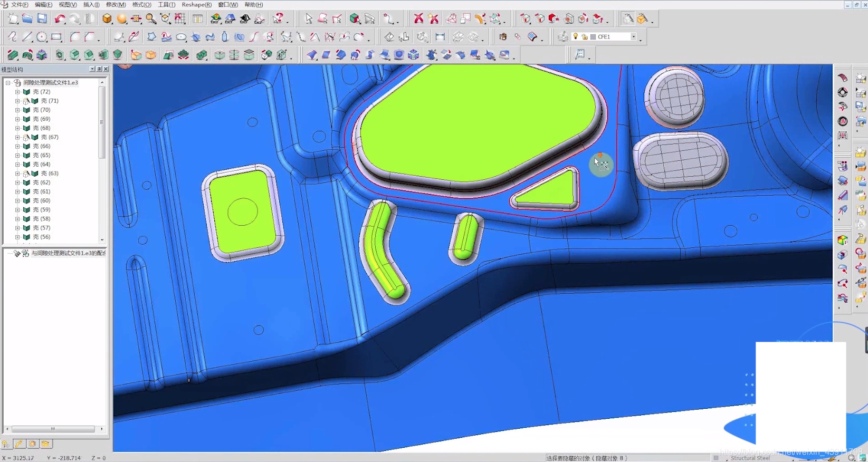Click the pencil tab icon below model tree

(18, 444)
